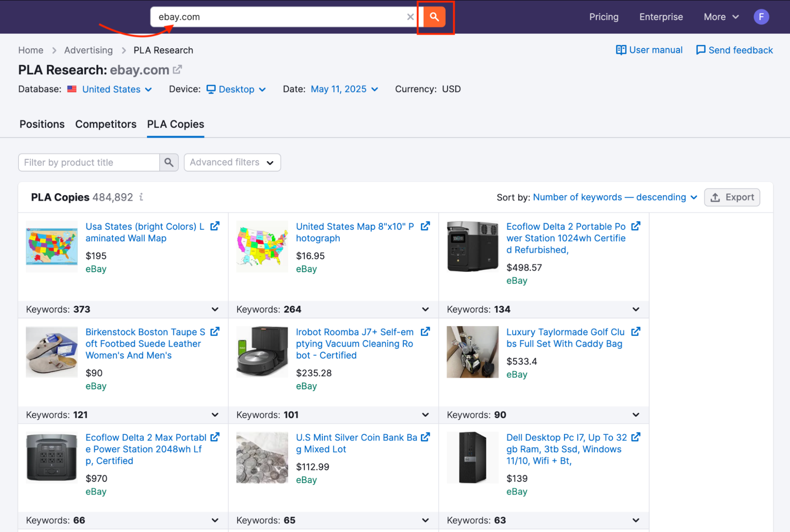Click the orange search magnifier button

coord(434,17)
